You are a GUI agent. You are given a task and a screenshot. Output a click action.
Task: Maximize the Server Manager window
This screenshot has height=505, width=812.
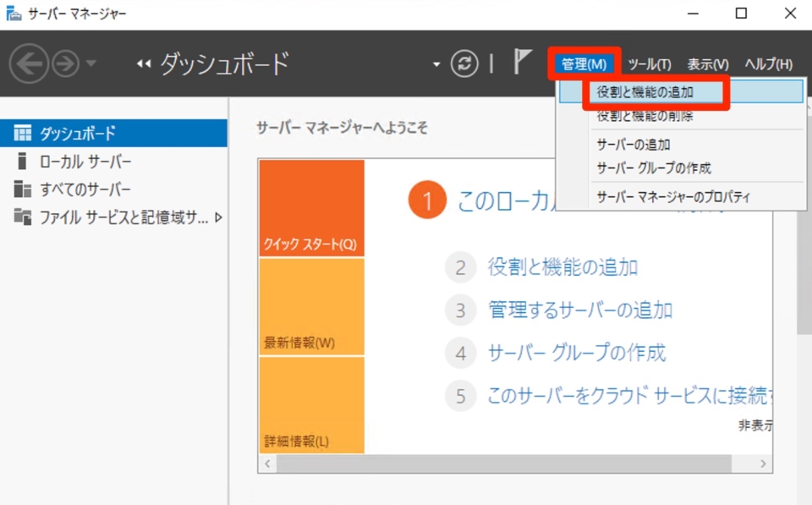[x=741, y=14]
